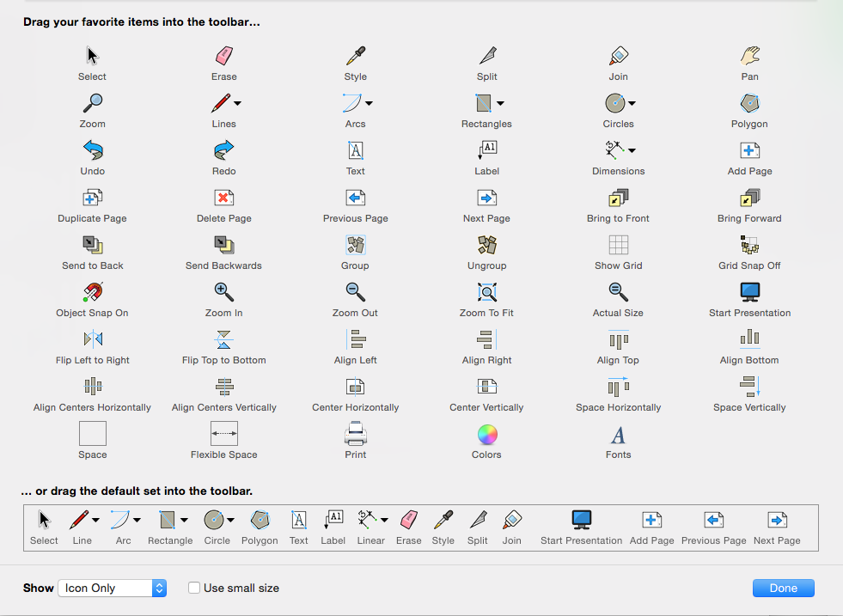This screenshot has width=843, height=616.
Task: Select the Flexible Space item
Action: tap(223, 434)
